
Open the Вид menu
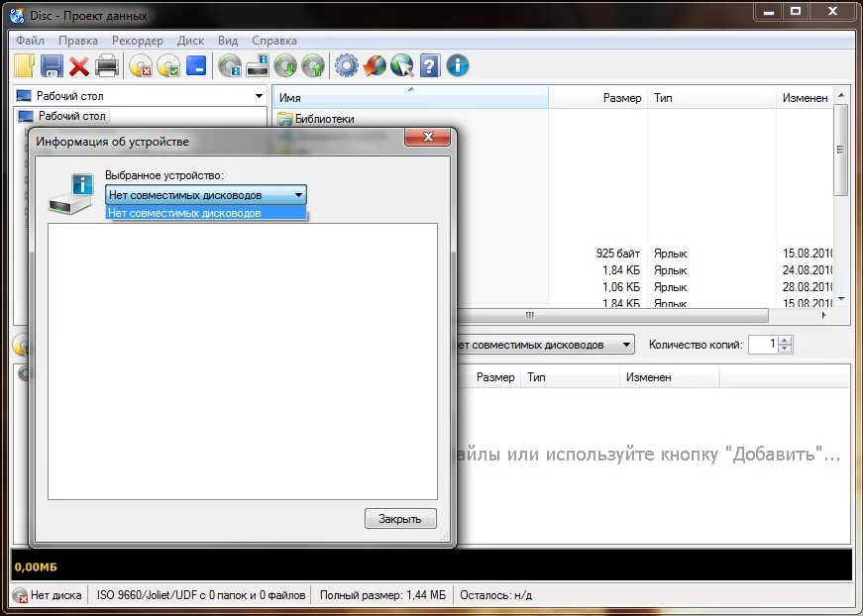[228, 41]
